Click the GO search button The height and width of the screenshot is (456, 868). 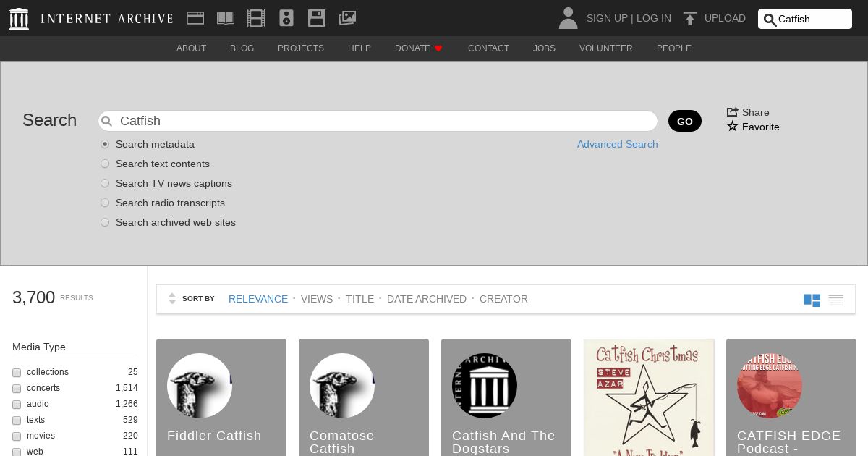(685, 121)
